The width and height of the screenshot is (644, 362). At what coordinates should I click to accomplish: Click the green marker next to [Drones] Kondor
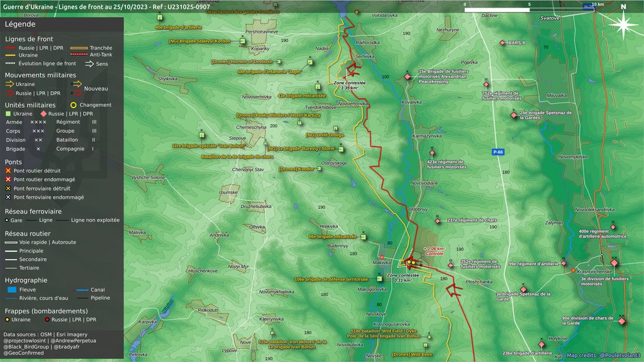click(x=319, y=168)
